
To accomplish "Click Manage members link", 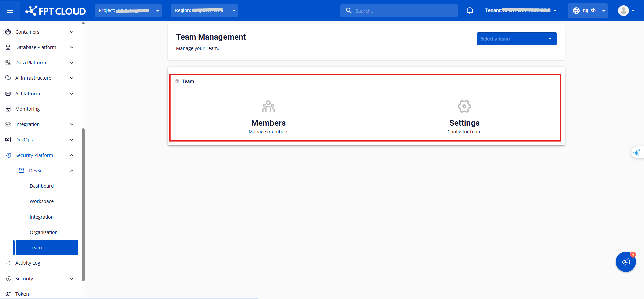I will tap(268, 132).
